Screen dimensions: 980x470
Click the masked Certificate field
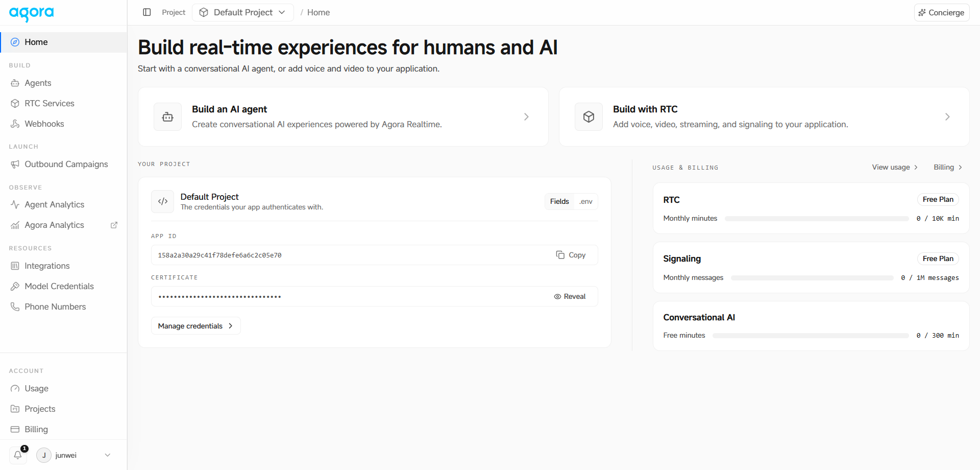375,296
